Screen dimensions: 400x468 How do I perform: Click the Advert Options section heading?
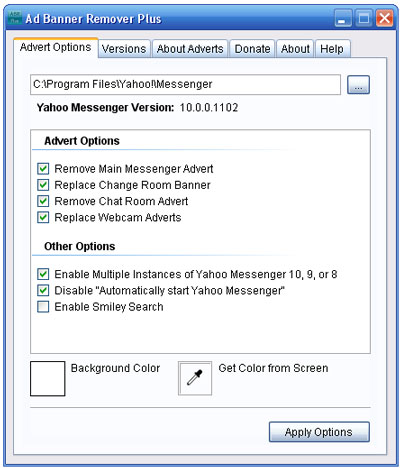82,141
